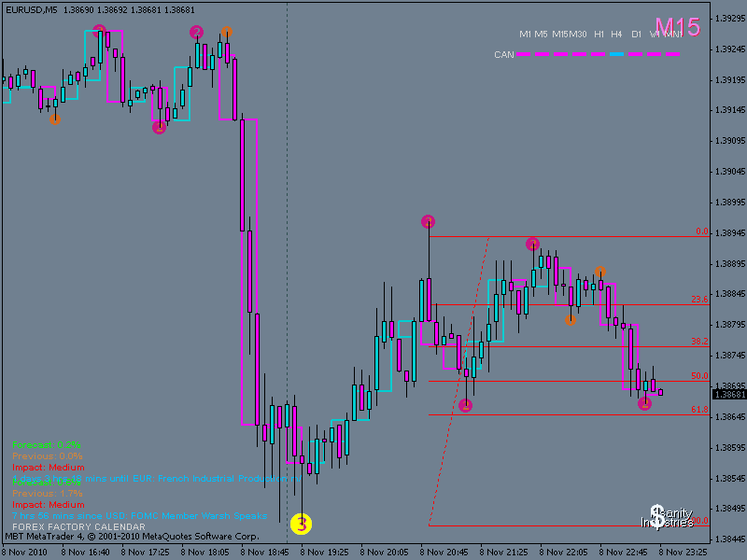Viewport: 747px width, 560px height.
Task: Click the green Forecast: 0.2% text
Action: click(46, 445)
